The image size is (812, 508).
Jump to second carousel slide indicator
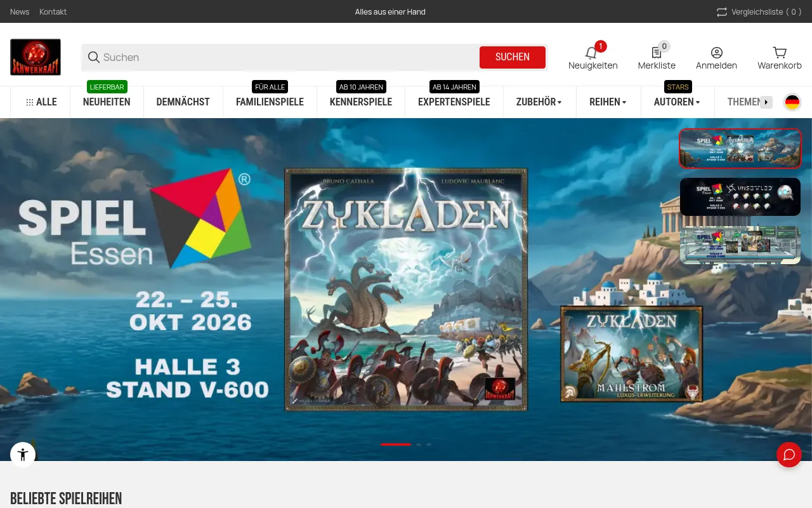point(419,444)
